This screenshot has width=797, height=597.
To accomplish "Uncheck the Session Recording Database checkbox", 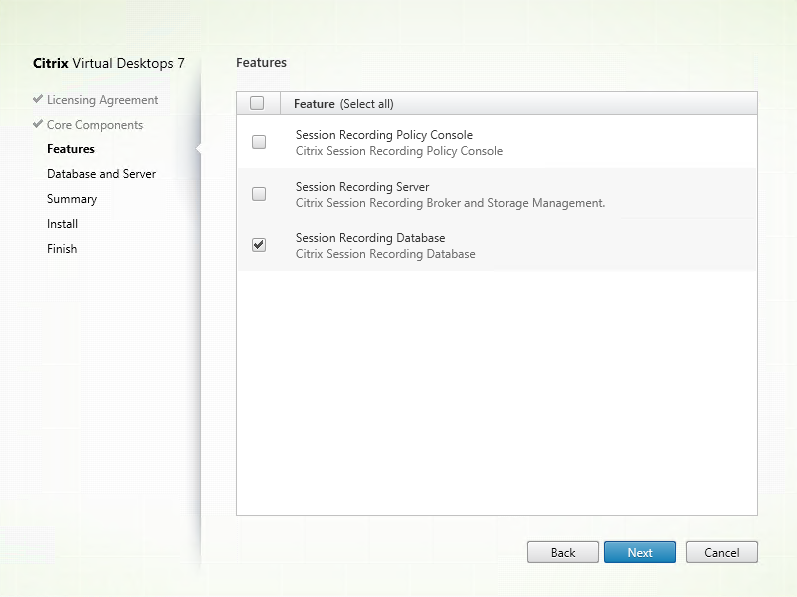I will point(259,245).
